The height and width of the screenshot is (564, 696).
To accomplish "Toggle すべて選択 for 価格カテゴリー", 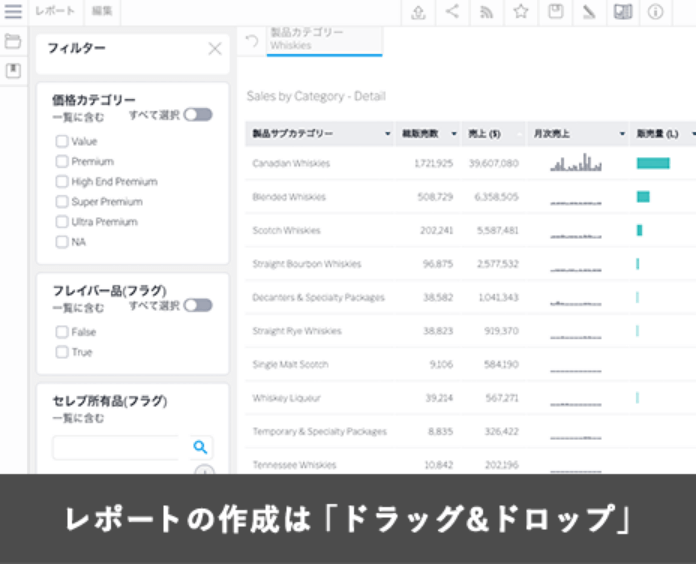I will coord(198,115).
